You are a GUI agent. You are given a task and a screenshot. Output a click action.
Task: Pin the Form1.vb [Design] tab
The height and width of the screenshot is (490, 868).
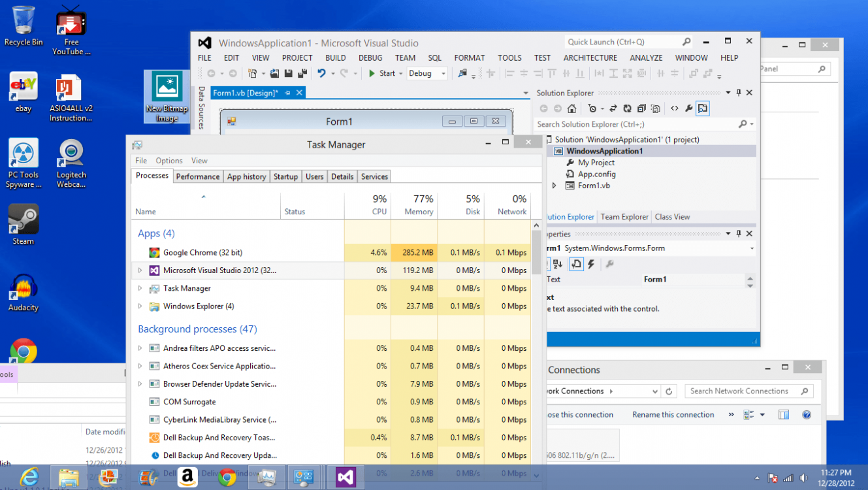pyautogui.click(x=287, y=93)
